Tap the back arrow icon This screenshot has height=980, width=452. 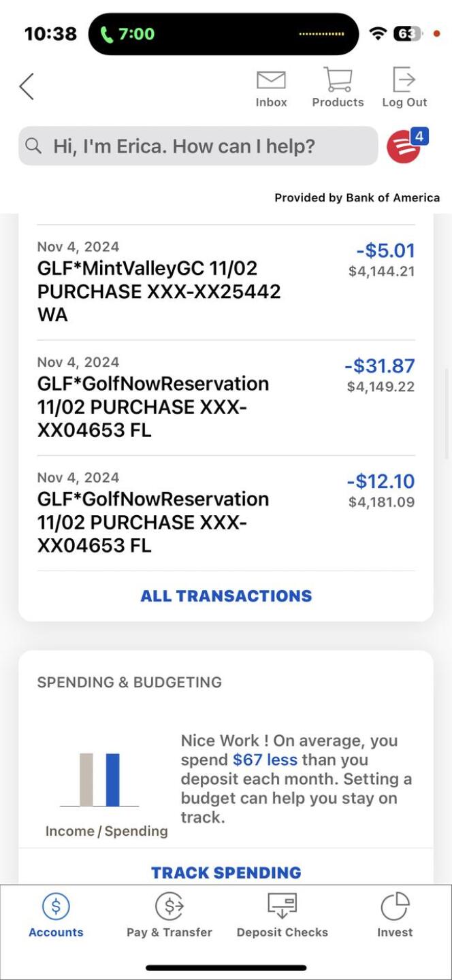(27, 86)
